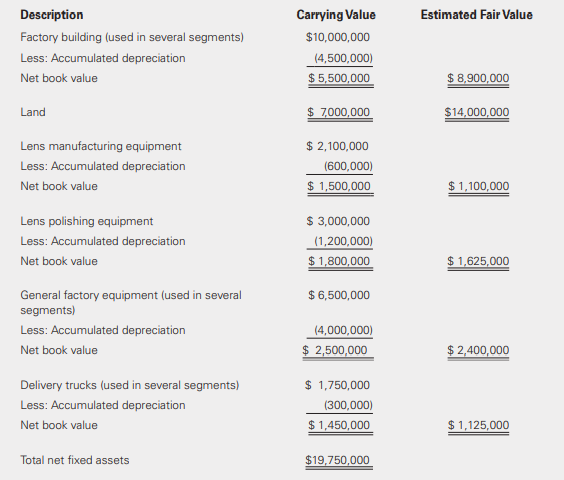The width and height of the screenshot is (564, 480).
Task: Click the $2,400,000 fair value figure
Action: [478, 350]
